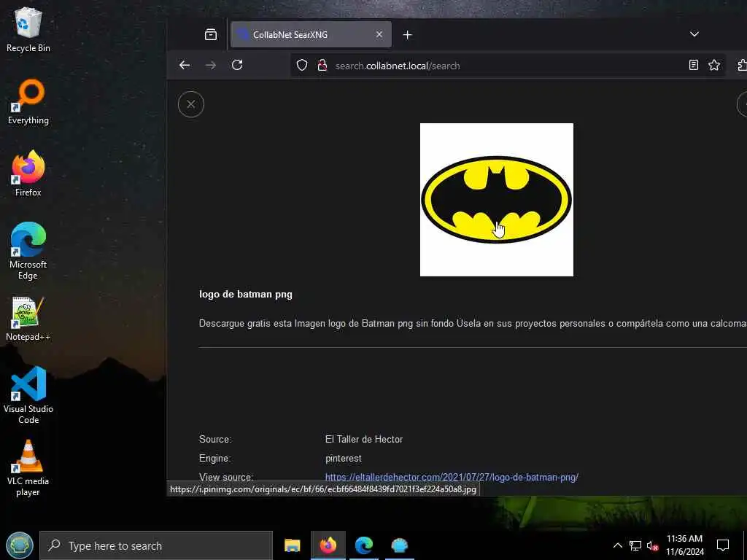This screenshot has height=560, width=747.
Task: Open the taskbar clock and date
Action: 684,545
